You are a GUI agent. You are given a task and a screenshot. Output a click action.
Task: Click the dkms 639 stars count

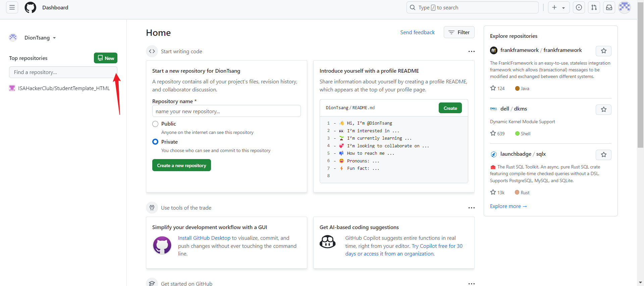[497, 133]
